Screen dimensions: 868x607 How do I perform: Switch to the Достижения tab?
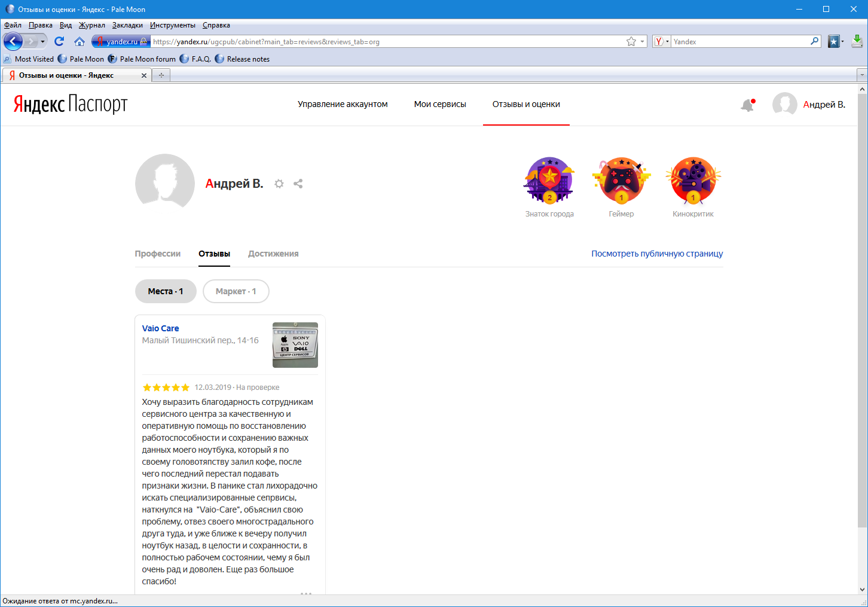coord(273,254)
